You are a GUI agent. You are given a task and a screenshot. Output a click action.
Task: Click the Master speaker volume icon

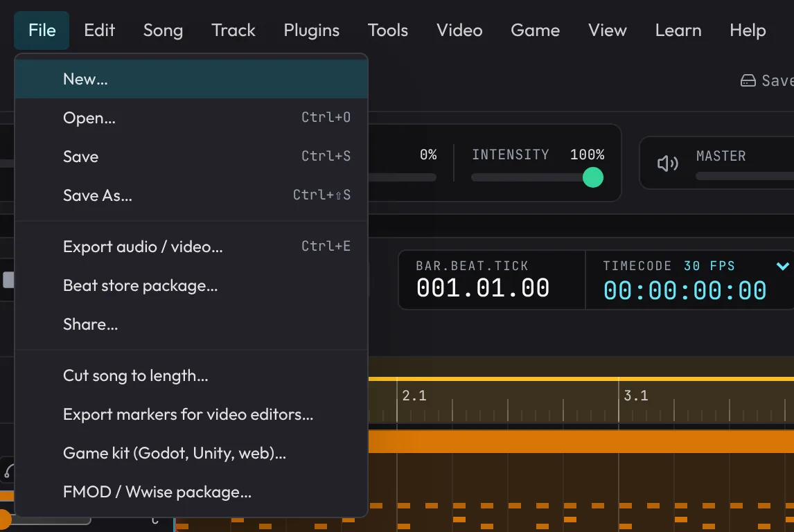click(667, 163)
